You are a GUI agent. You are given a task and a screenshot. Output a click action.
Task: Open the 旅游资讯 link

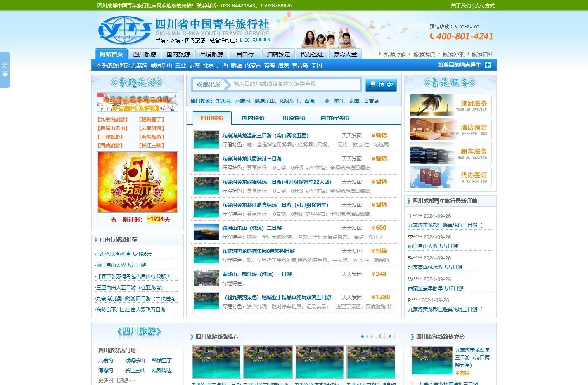pyautogui.click(x=453, y=55)
